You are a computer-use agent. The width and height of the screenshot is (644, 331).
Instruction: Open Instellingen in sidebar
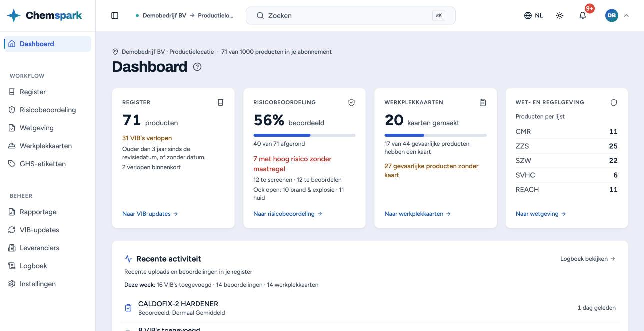47,284
